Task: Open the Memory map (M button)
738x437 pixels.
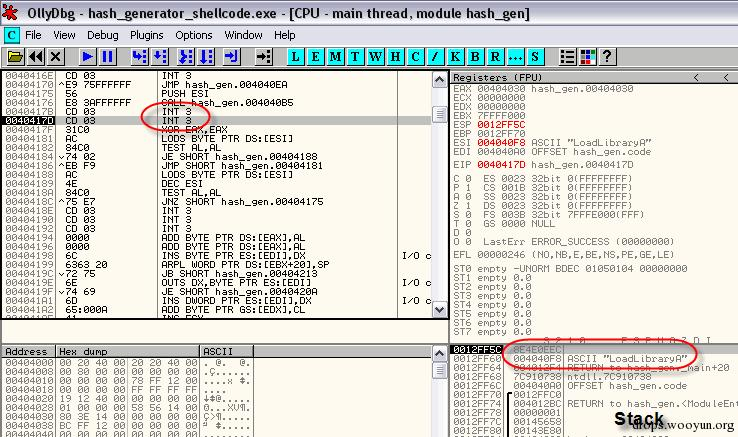Action: (335, 57)
